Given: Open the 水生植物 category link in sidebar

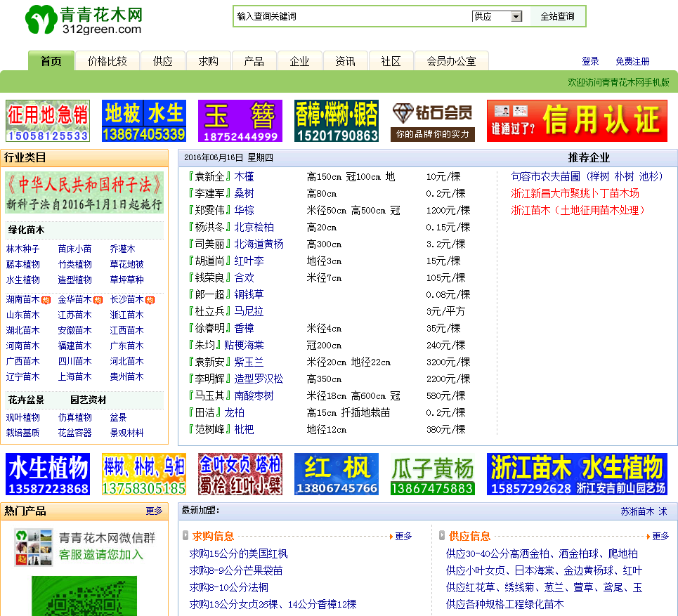Looking at the screenshot, I should [23, 280].
